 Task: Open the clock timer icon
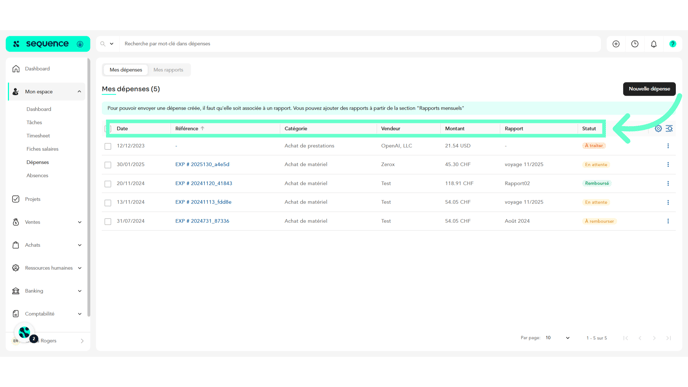[x=635, y=44]
